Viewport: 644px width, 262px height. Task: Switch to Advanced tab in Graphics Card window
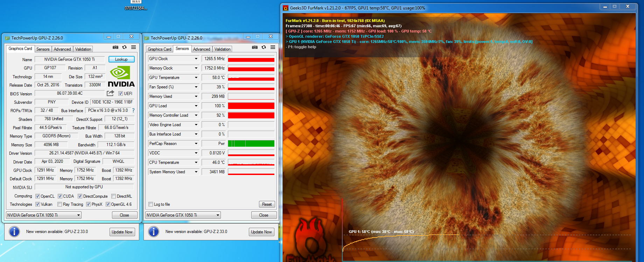pyautogui.click(x=62, y=49)
